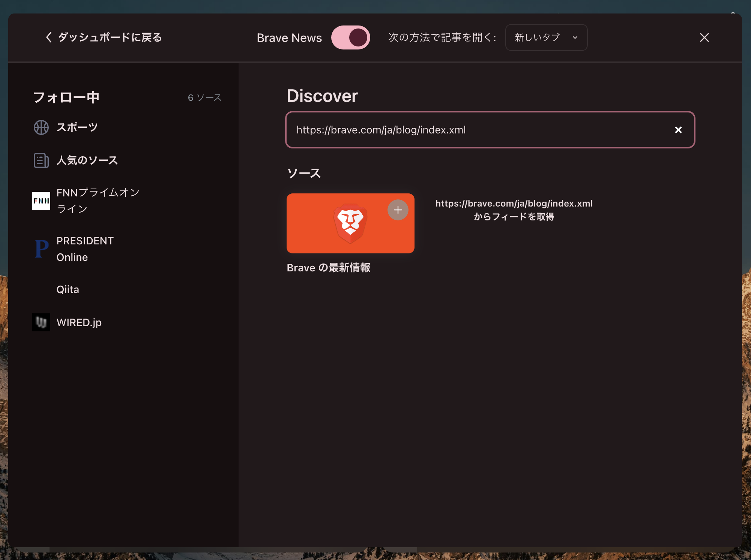Open 人気のソース in the following list
751x560 pixels.
[87, 160]
